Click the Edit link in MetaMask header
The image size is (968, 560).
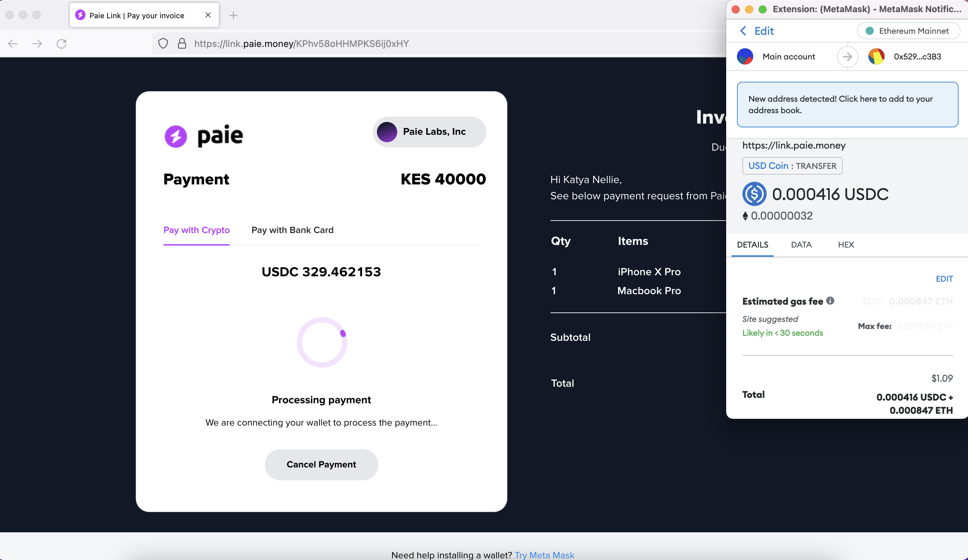(764, 31)
